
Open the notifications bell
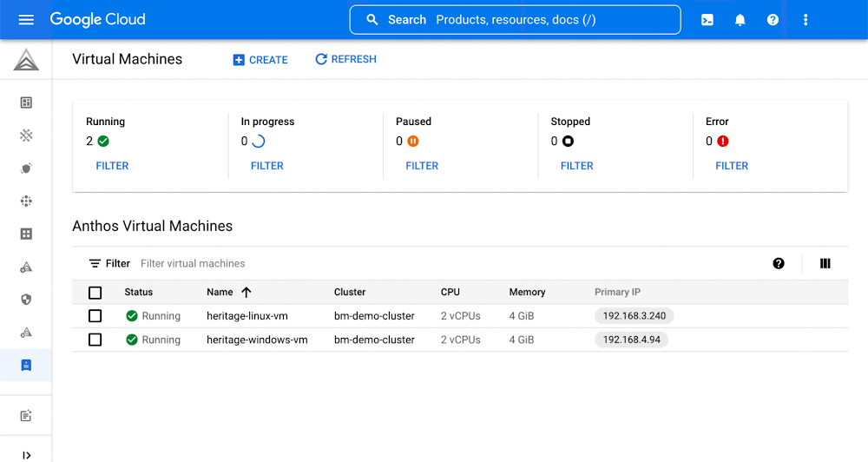tap(740, 20)
